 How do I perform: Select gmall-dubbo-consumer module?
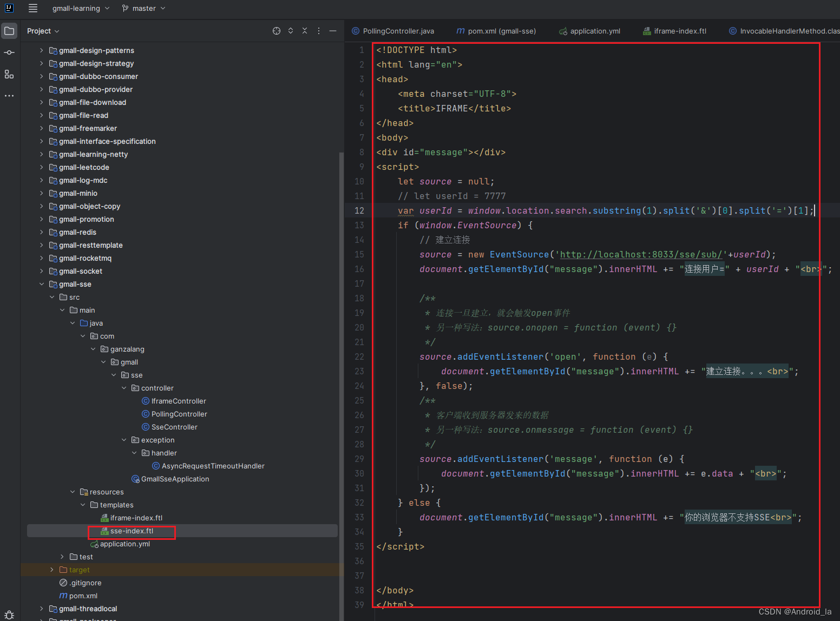(99, 76)
